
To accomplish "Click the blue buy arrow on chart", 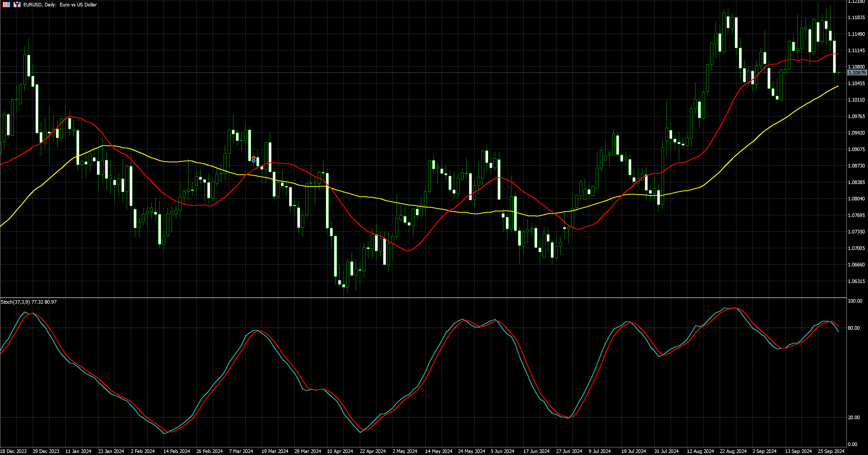I will 254,161.
